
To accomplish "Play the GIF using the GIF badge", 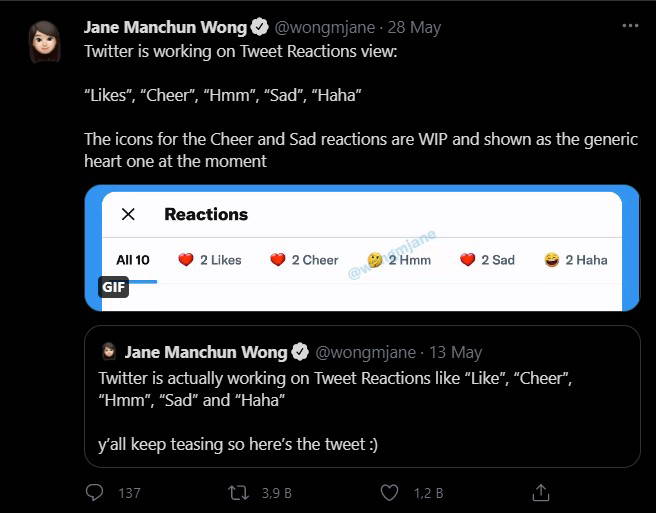I will tap(113, 287).
